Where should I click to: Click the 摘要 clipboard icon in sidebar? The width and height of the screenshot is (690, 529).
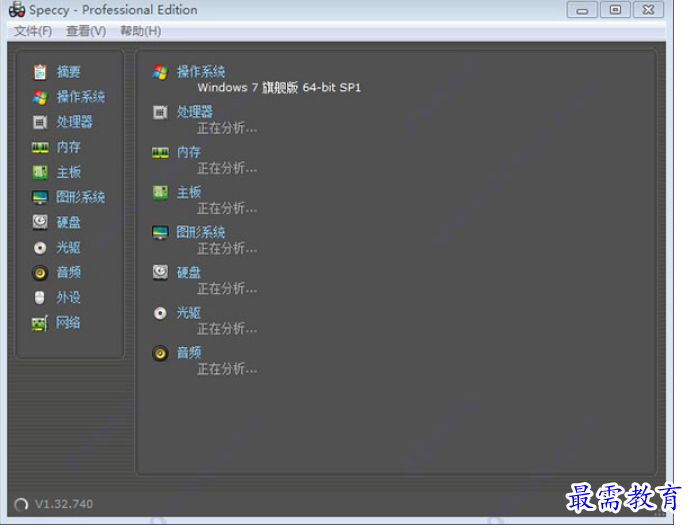[x=40, y=72]
